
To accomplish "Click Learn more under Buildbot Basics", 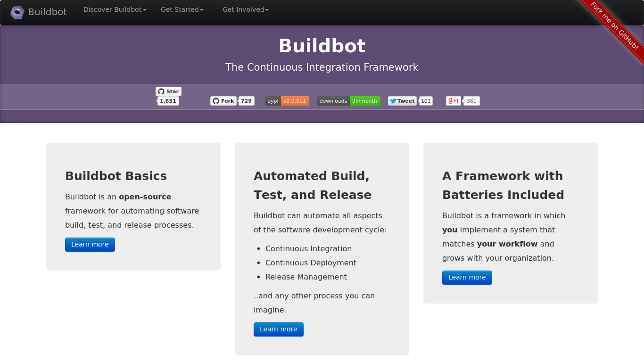I will tap(90, 244).
